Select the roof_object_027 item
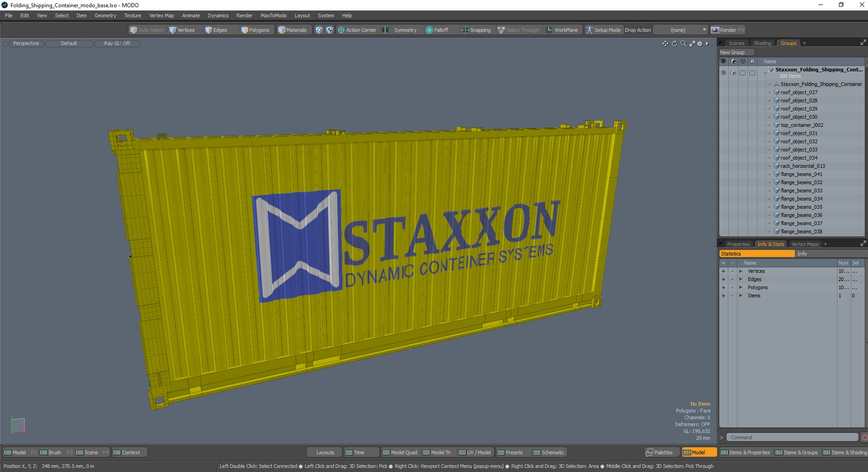 coord(799,92)
